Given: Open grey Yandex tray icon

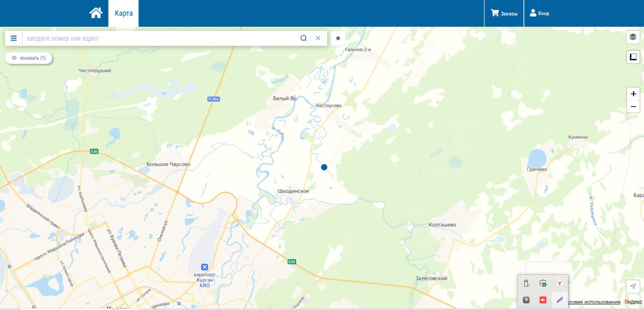Looking at the screenshot, I should coord(526,300).
